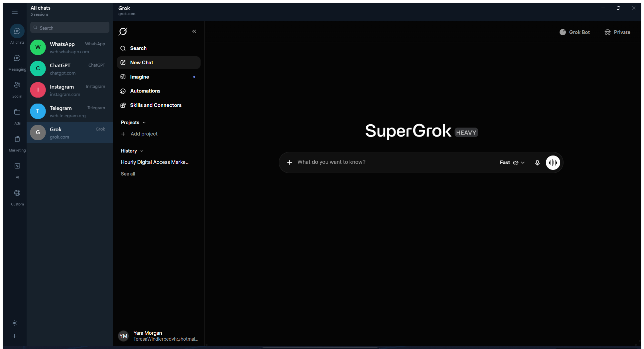
Task: Click Add project
Action: [139, 134]
